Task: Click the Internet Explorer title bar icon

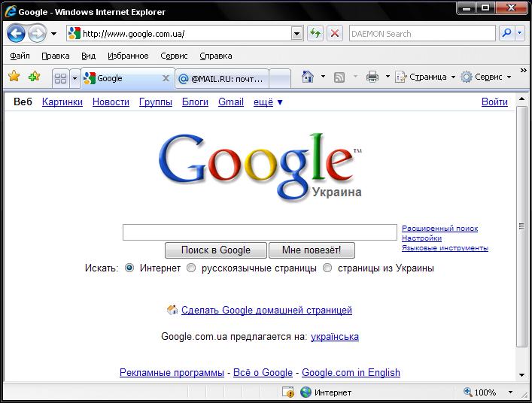Action: click(x=11, y=11)
